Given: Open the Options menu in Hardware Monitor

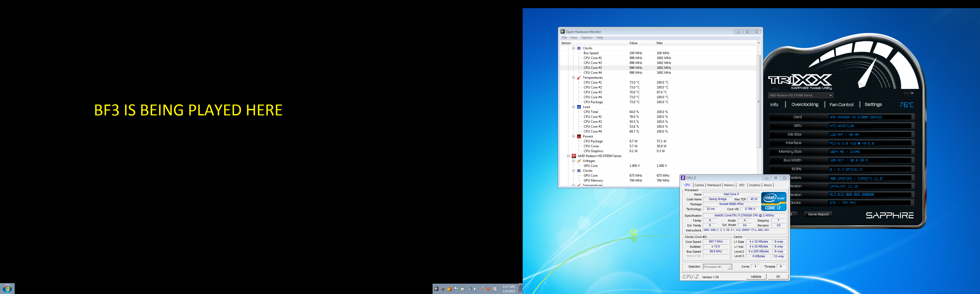Looking at the screenshot, I should (587, 38).
